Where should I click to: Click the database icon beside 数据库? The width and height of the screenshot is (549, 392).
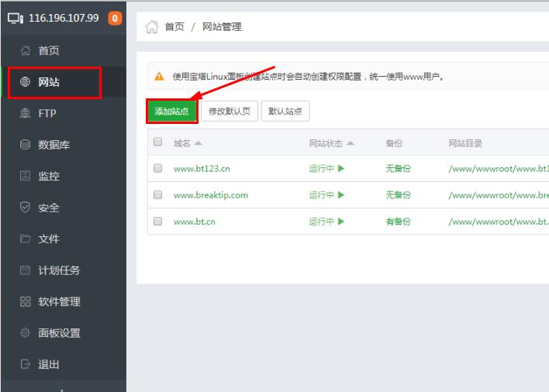coord(26,144)
